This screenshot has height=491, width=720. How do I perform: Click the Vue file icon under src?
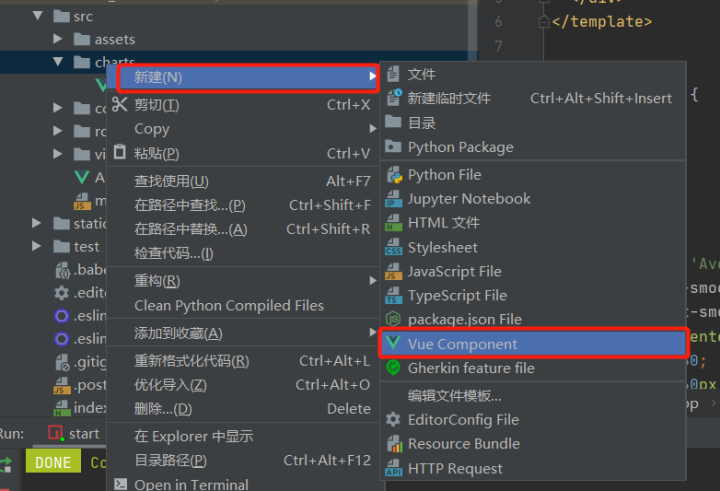click(x=81, y=177)
